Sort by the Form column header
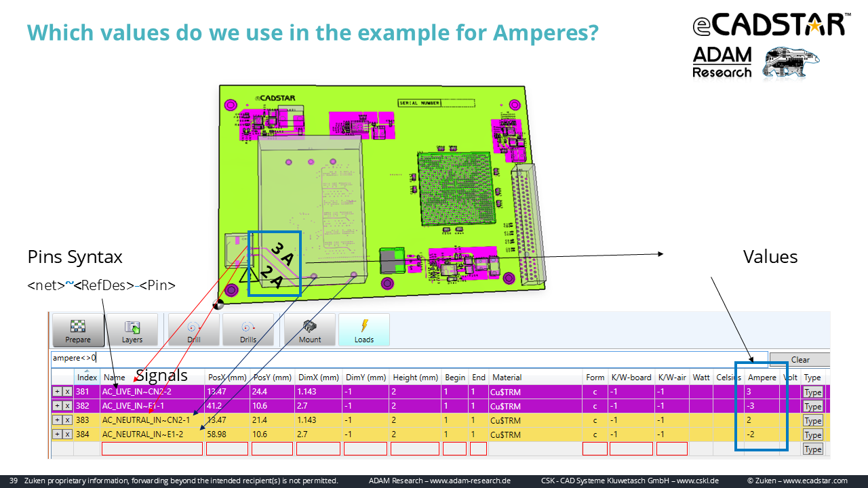Screen dimensions: 868x488 pos(595,378)
